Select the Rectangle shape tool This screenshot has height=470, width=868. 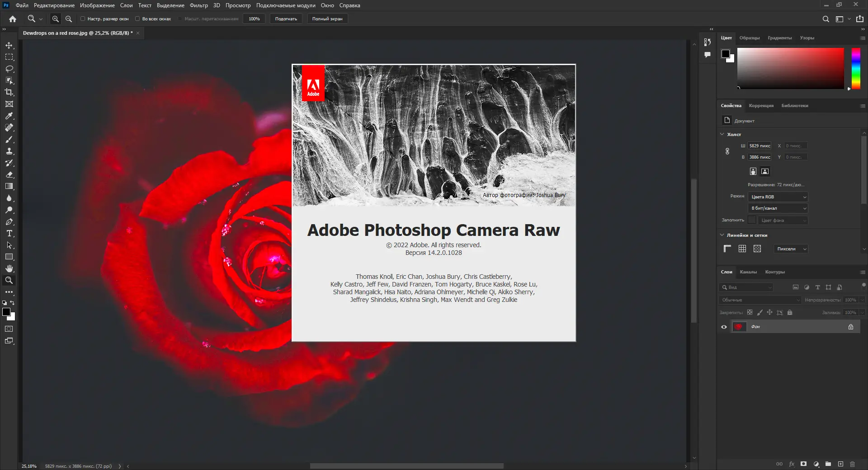[9, 257]
